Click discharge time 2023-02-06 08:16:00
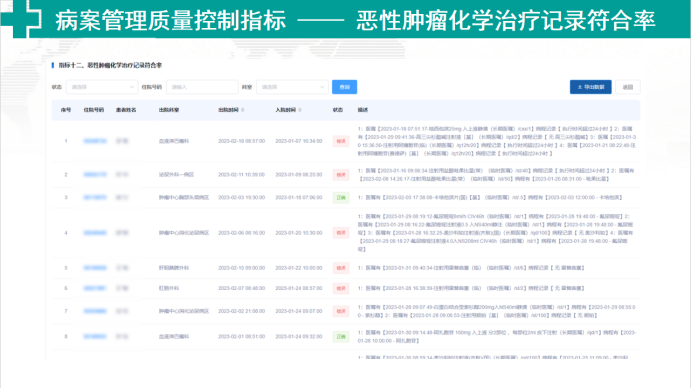Image resolution: width=691 pixels, height=388 pixels. tap(241, 233)
